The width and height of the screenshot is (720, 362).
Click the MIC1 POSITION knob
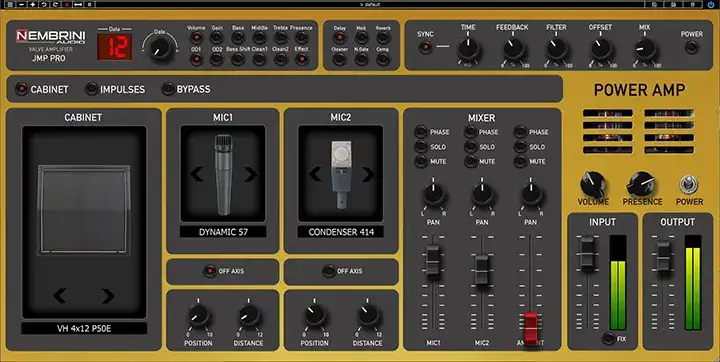tap(198, 316)
